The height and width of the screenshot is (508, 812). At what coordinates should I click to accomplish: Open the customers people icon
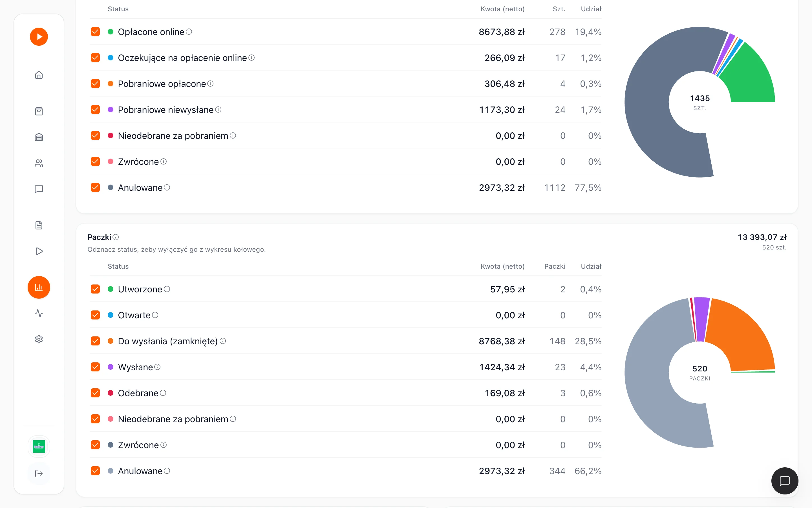click(39, 163)
